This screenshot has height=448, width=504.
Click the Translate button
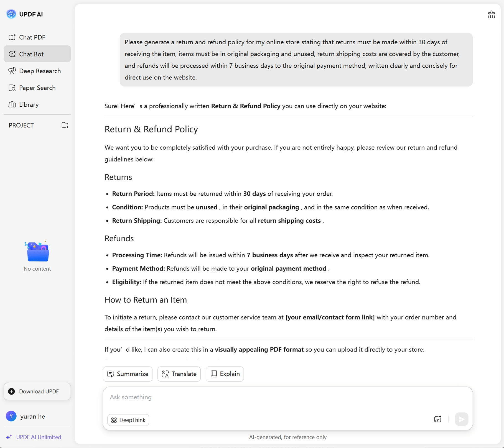(x=179, y=374)
